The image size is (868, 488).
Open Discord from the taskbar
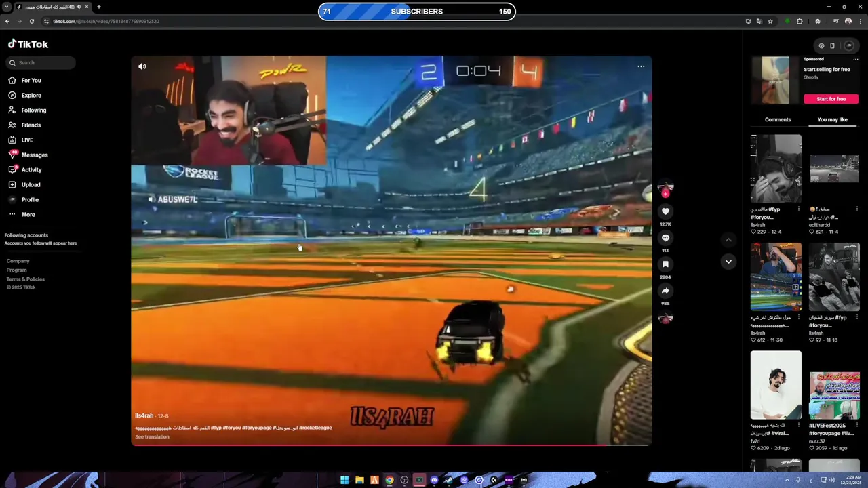[x=434, y=480]
